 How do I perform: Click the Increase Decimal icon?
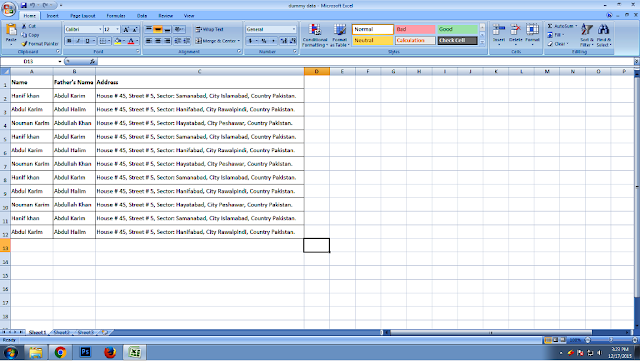tap(284, 41)
